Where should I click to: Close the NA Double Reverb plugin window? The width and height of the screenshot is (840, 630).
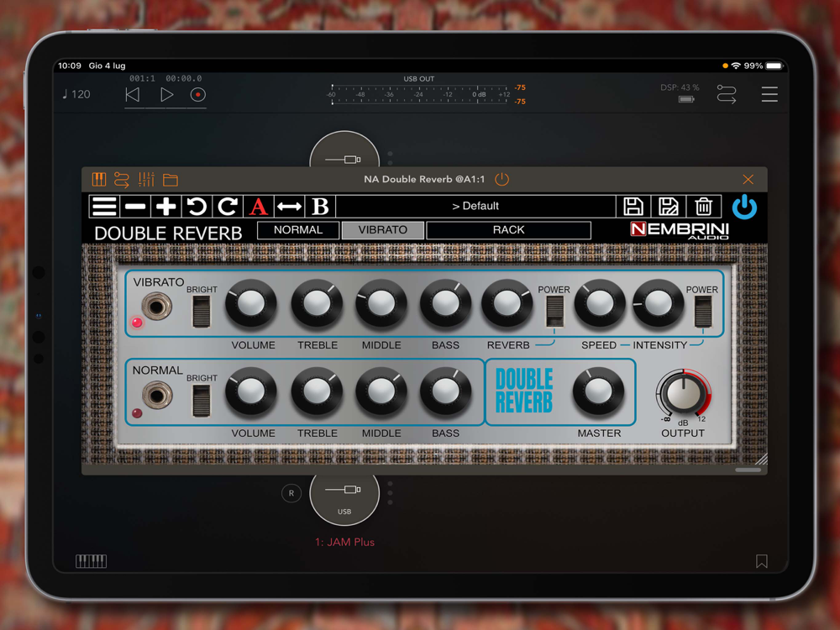[x=748, y=180]
